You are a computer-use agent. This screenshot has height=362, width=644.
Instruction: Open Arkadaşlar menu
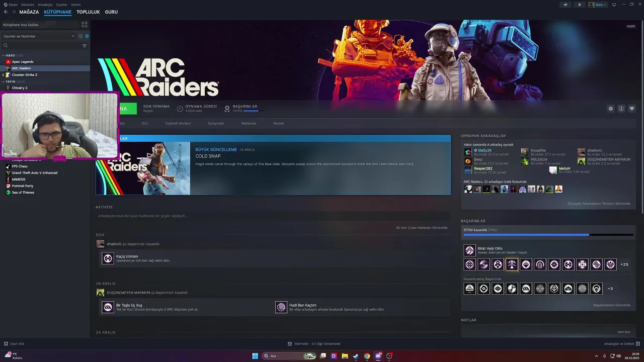45,5
